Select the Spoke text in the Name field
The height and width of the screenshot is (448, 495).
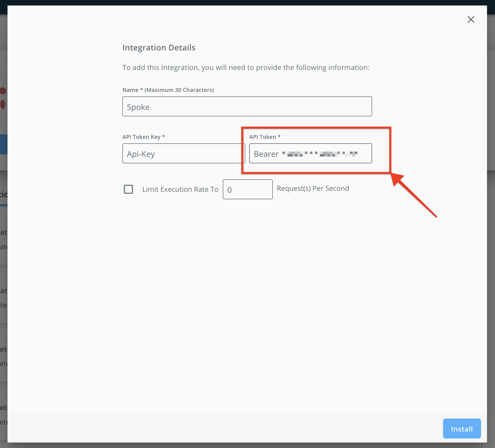point(138,107)
